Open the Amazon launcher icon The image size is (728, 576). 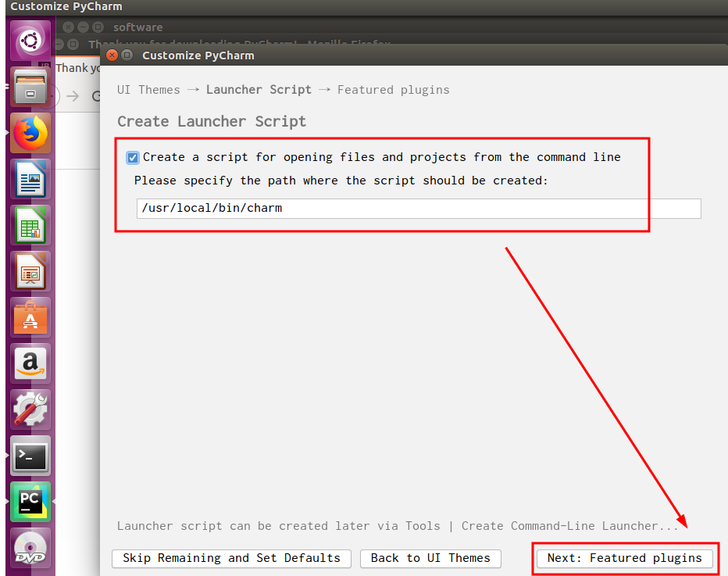coord(30,363)
